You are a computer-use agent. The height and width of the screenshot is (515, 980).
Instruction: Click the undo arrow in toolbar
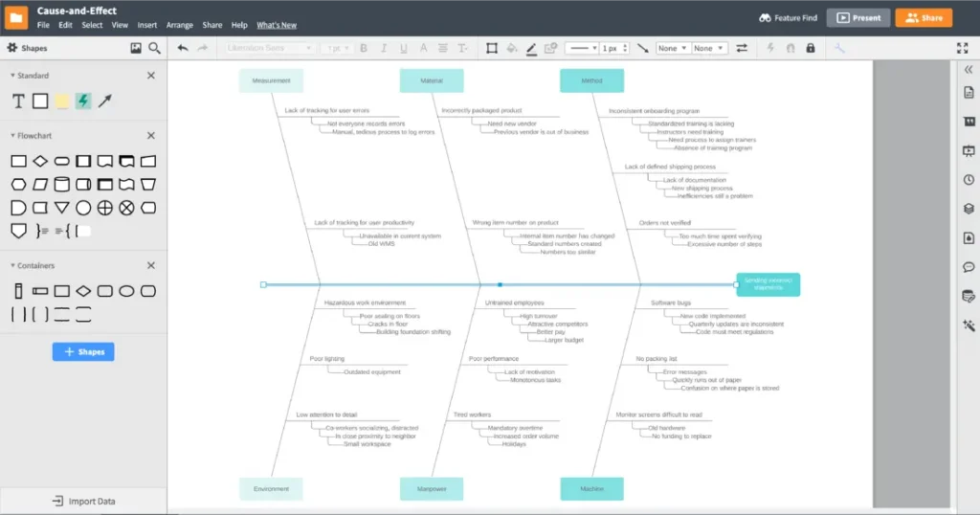pyautogui.click(x=183, y=48)
